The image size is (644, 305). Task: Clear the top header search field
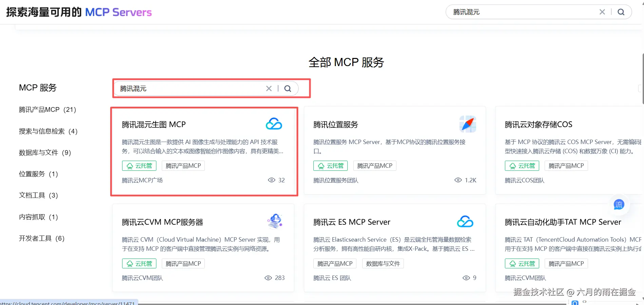tap(602, 12)
